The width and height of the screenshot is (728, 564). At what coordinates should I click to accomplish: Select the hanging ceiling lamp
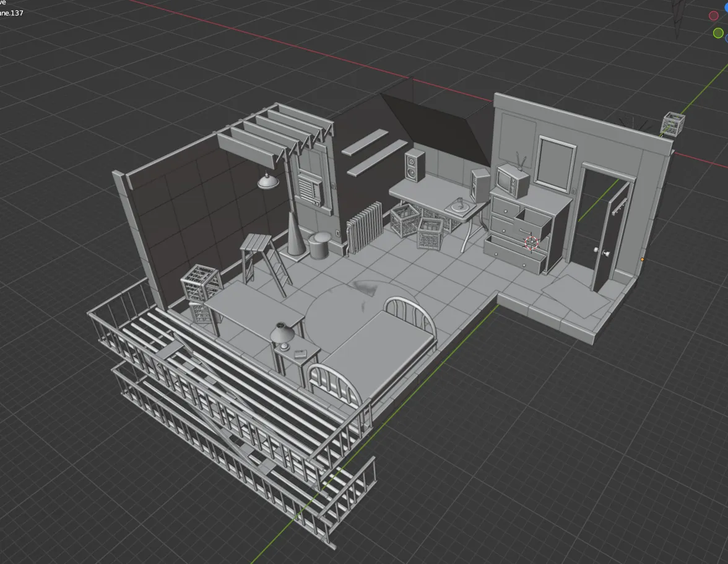tap(268, 181)
